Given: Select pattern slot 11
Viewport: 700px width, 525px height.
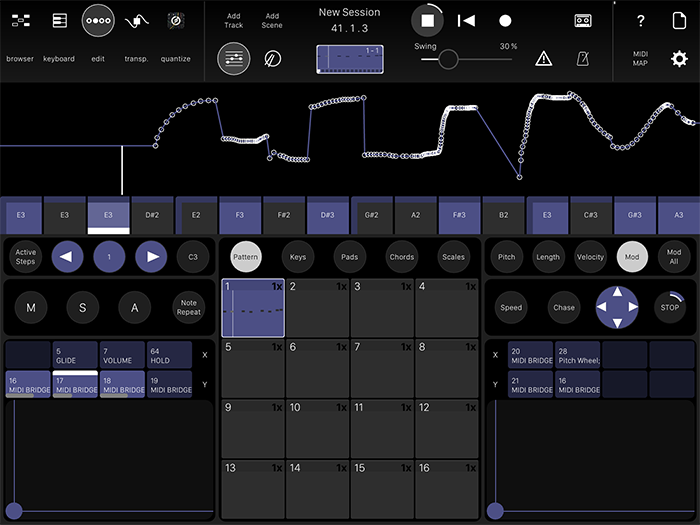Looking at the screenshot, I should coord(382,429).
